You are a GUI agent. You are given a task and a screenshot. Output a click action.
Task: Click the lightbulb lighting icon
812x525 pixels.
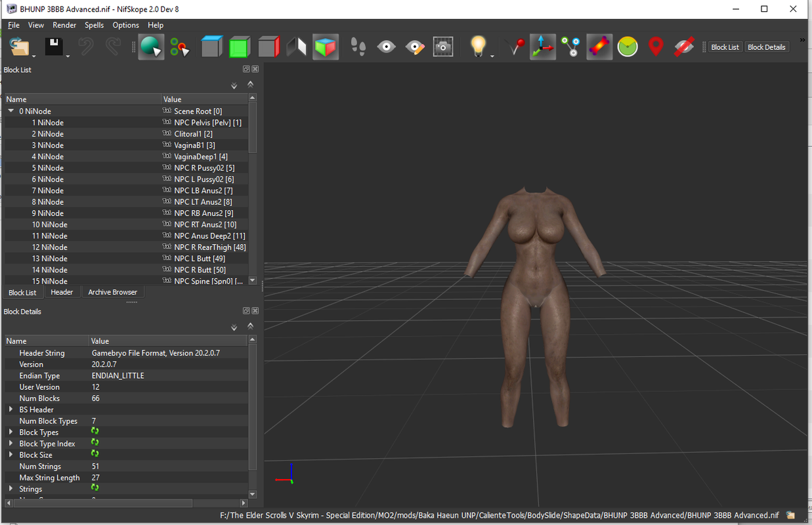[x=479, y=47]
